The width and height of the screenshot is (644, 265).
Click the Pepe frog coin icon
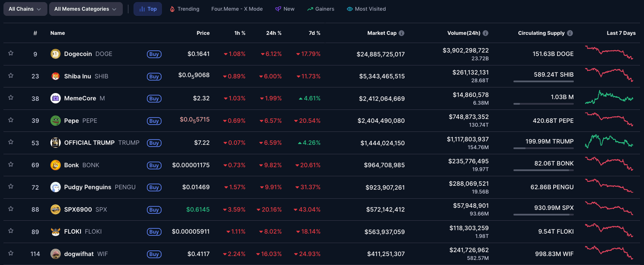[x=55, y=121]
